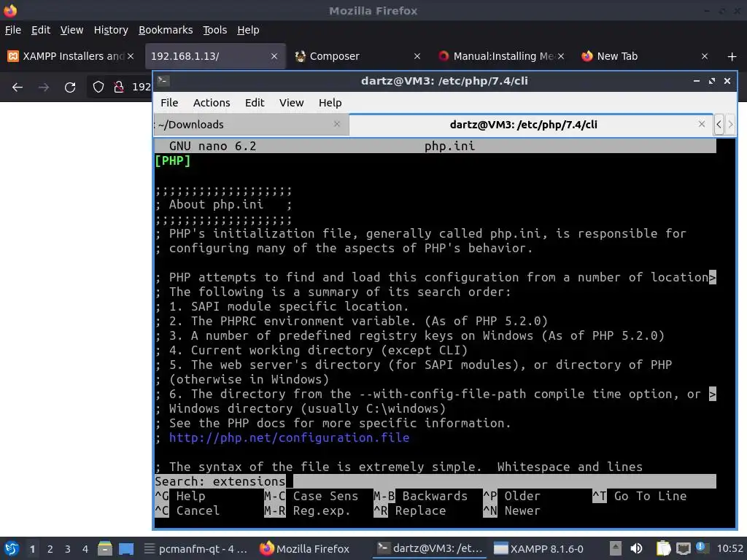
Task: Switch to virtual desktop 1
Action: [32, 549]
